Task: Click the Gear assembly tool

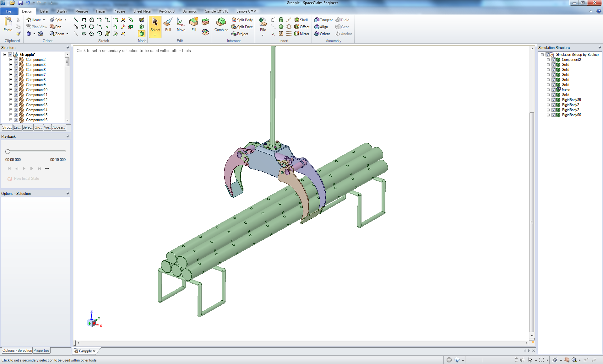Action: tap(342, 27)
